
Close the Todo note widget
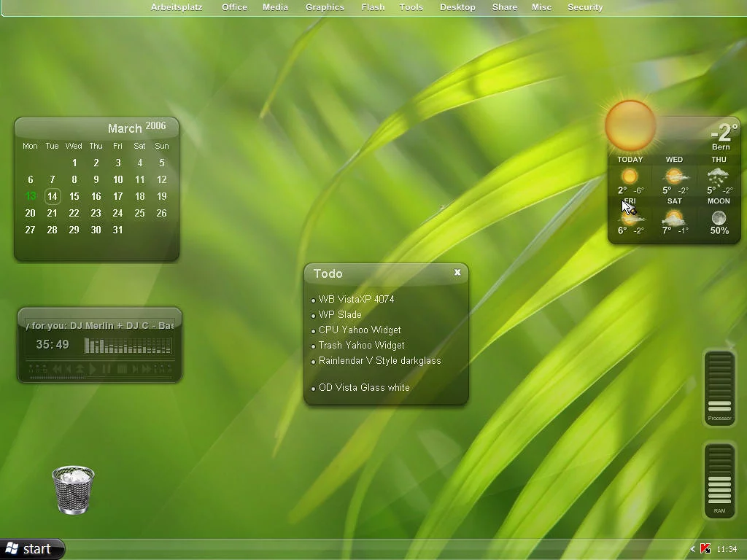click(457, 272)
